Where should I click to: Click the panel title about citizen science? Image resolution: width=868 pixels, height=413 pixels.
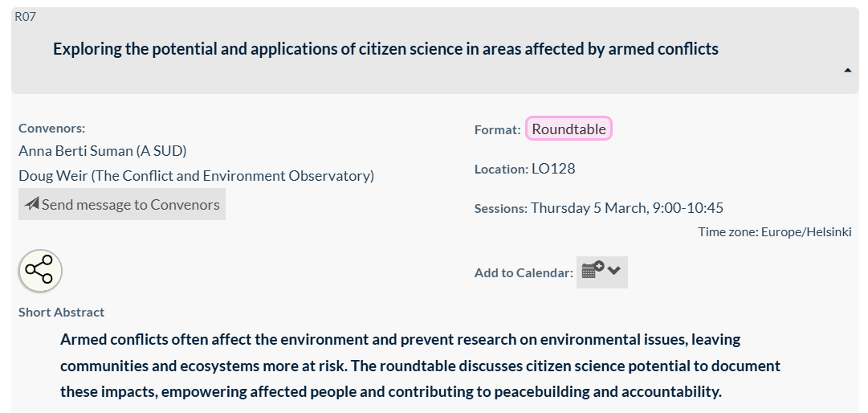[x=385, y=49]
